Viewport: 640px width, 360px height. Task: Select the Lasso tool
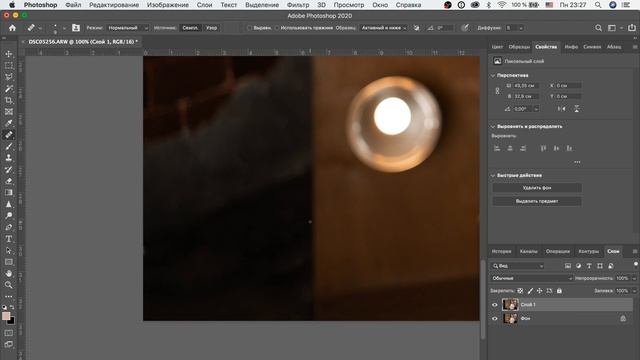pyautogui.click(x=9, y=77)
